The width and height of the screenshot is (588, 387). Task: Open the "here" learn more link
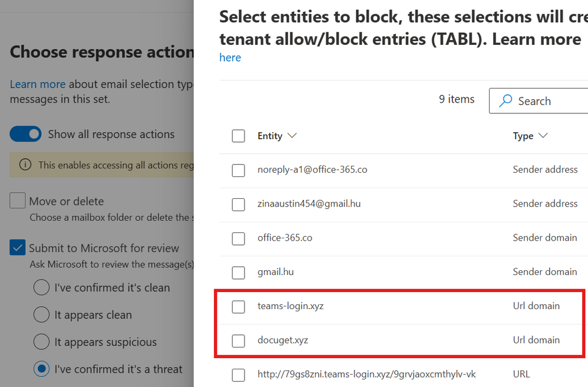click(230, 57)
